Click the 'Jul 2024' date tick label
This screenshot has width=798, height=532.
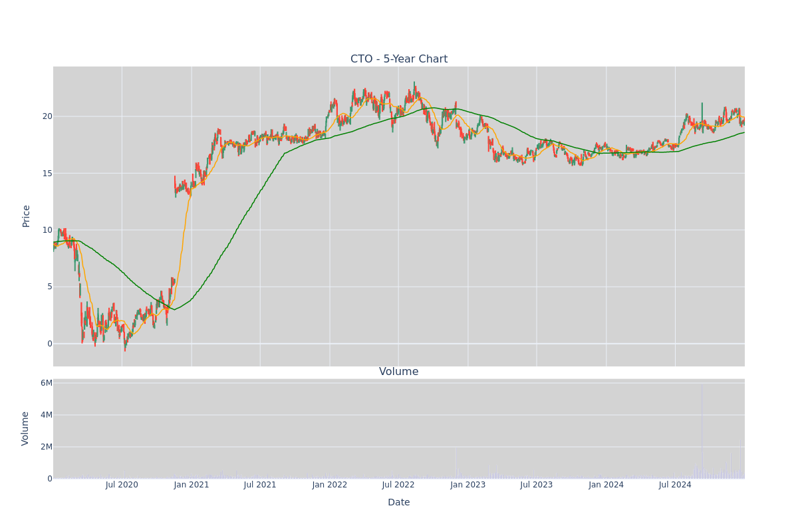[675, 485]
